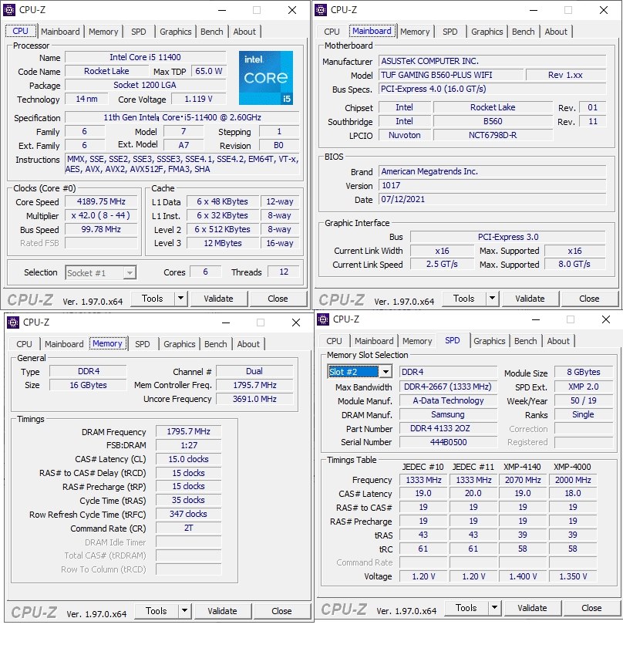The height and width of the screenshot is (672, 623).
Task: Click the Module Manuf. value 'A-Data Technology'
Action: (448, 400)
